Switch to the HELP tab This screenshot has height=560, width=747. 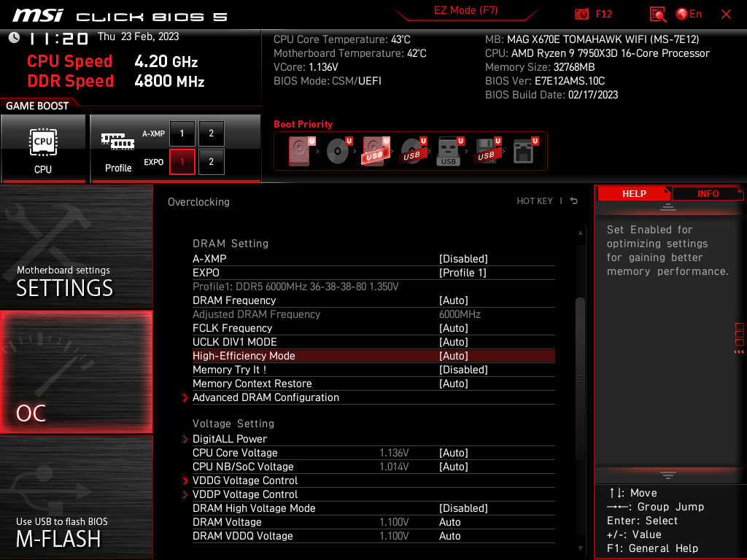click(634, 193)
